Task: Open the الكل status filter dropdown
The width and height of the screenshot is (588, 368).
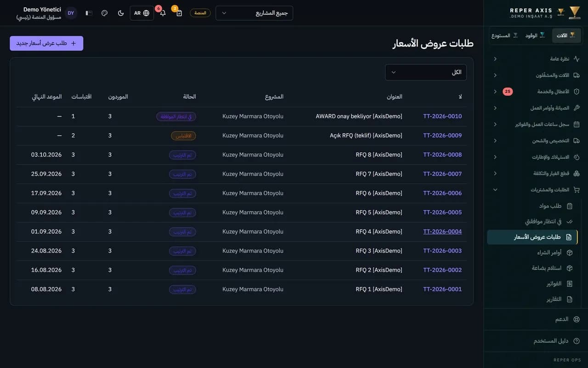Action: pos(426,72)
